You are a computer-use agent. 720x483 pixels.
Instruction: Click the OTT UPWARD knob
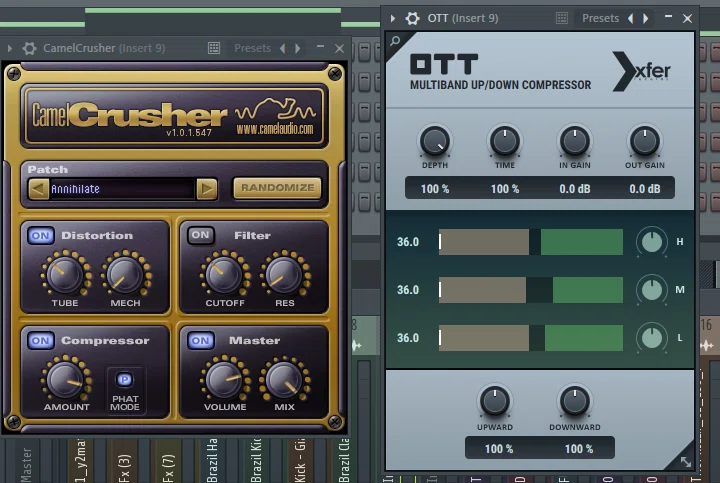495,401
